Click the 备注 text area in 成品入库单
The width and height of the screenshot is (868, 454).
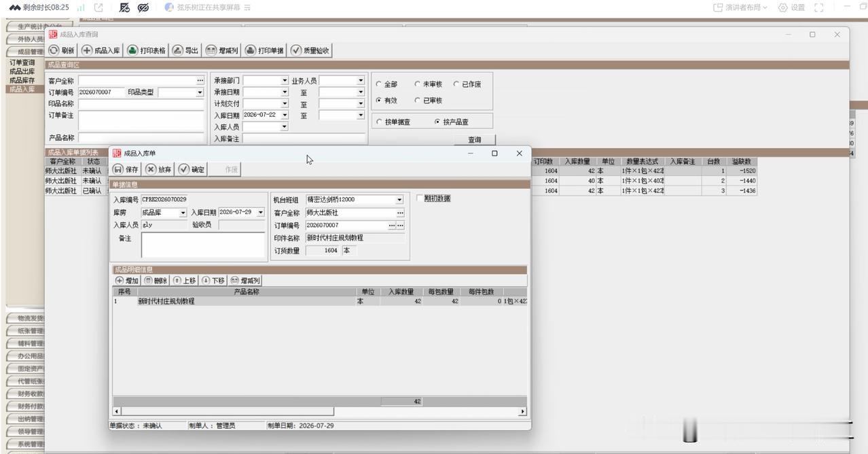pyautogui.click(x=202, y=245)
